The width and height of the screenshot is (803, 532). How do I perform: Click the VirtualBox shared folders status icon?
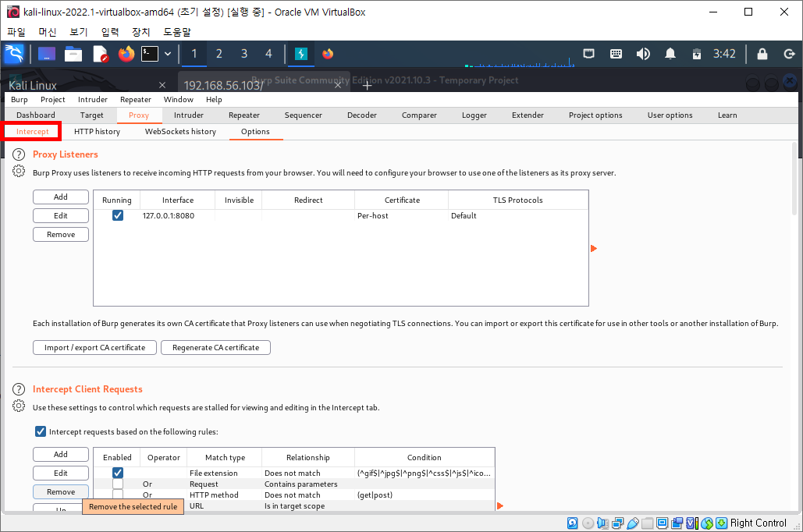click(x=648, y=523)
